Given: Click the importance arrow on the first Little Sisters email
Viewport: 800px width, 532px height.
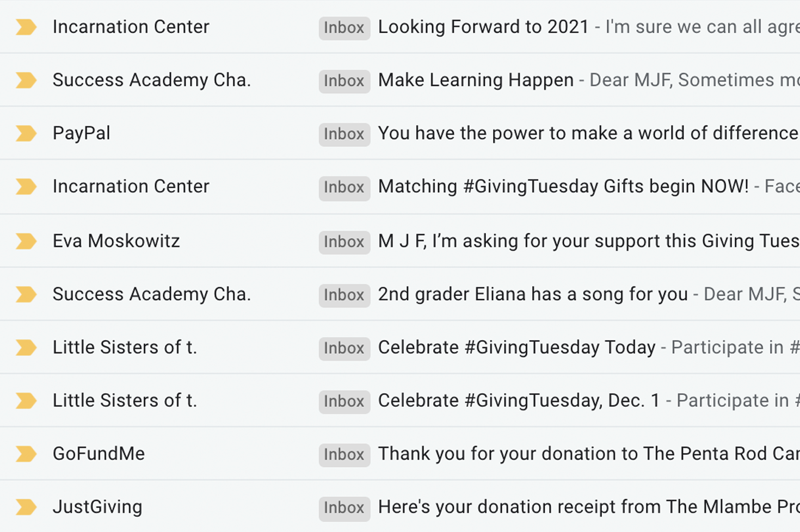Looking at the screenshot, I should click(26, 347).
